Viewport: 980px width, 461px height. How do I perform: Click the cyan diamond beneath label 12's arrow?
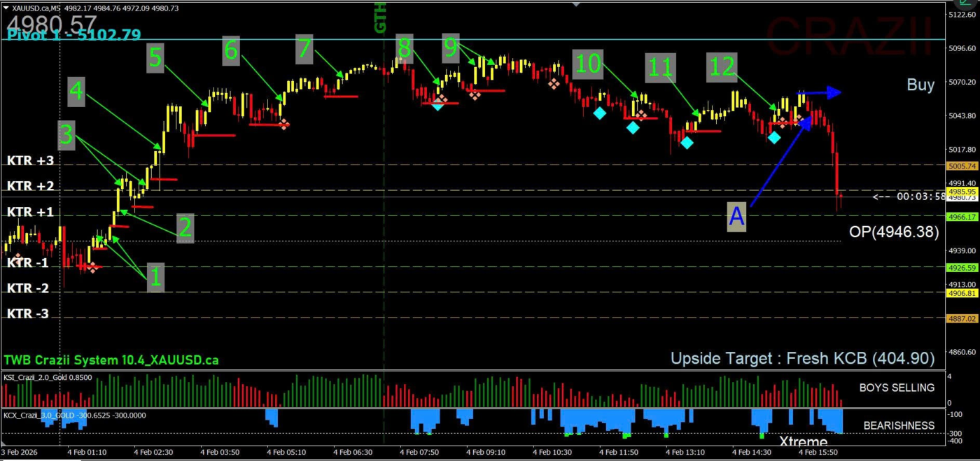tap(773, 137)
